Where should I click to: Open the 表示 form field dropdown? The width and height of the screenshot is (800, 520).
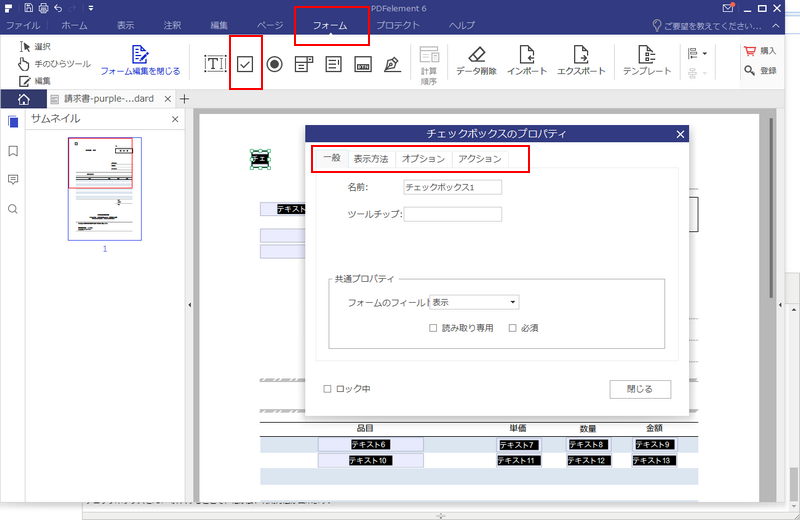coord(474,302)
